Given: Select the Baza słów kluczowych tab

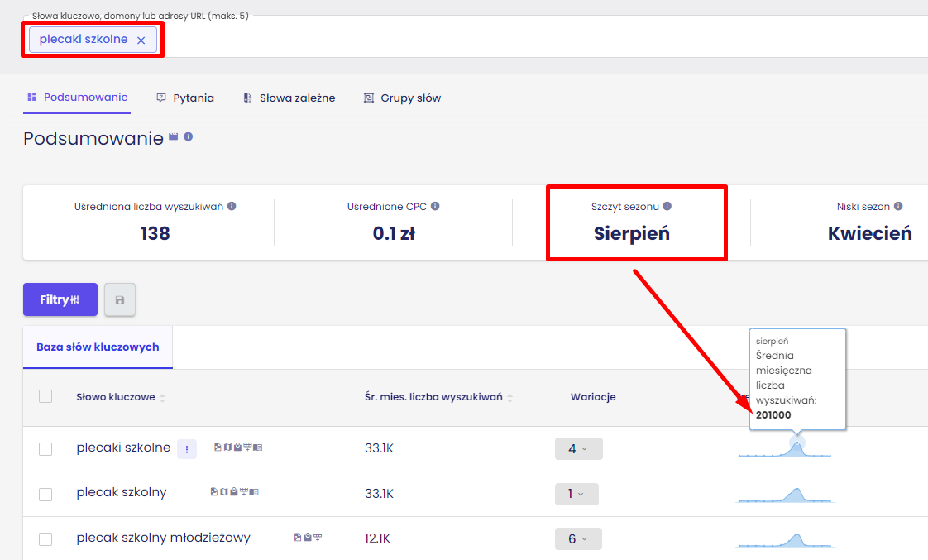Looking at the screenshot, I should click(x=98, y=347).
